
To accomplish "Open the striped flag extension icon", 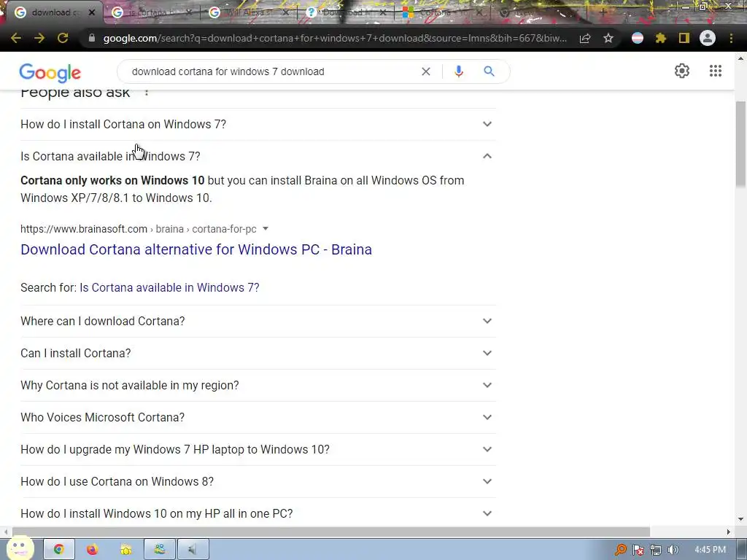I will tap(638, 38).
